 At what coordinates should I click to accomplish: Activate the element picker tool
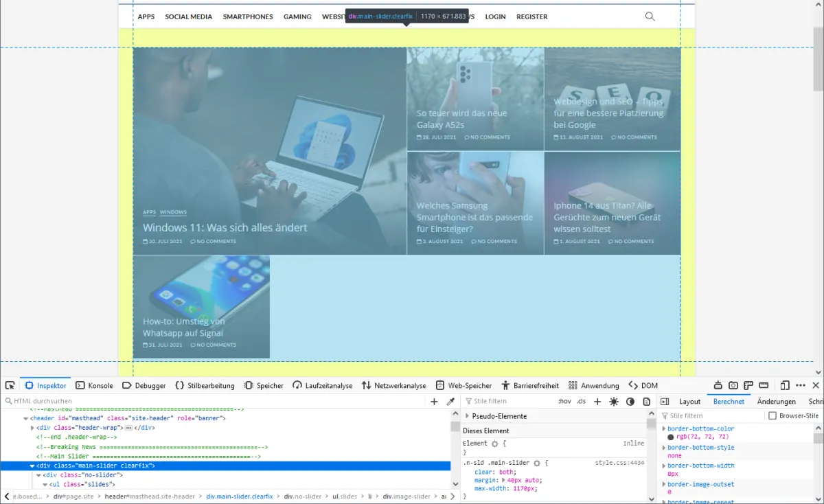(10, 385)
